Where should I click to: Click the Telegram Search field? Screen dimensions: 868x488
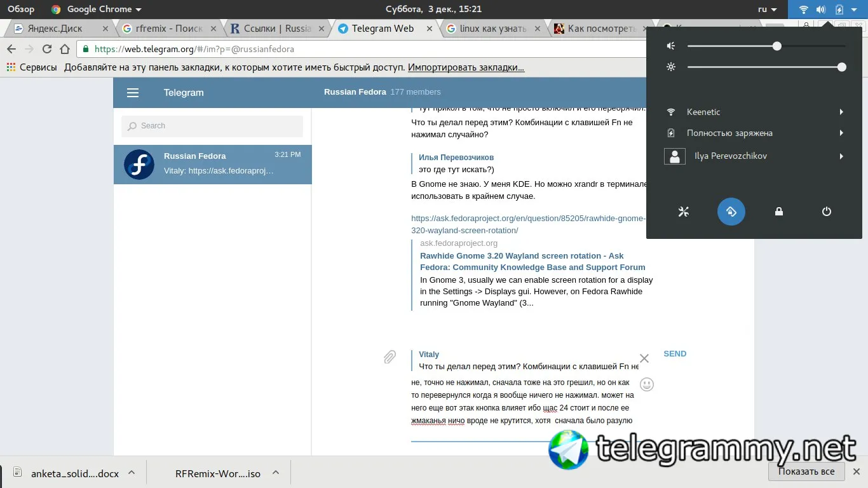[212, 126]
